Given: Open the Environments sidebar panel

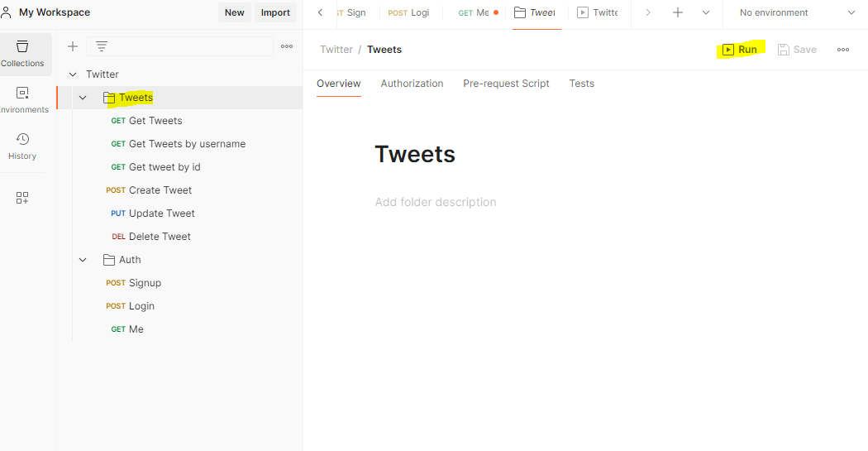Looking at the screenshot, I should [22, 100].
